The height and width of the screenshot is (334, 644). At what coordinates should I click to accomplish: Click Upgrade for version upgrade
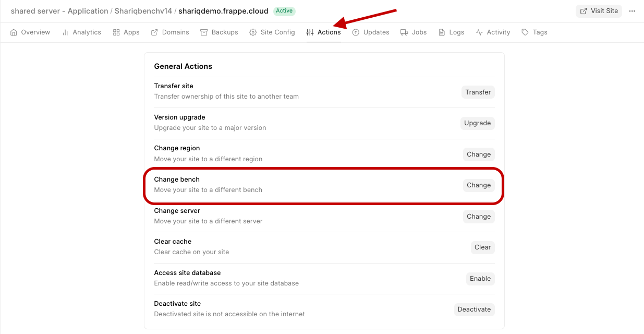coord(477,123)
